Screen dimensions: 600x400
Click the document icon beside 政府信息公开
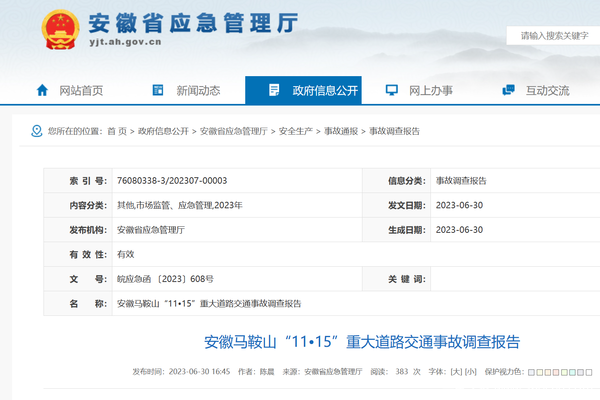point(274,90)
